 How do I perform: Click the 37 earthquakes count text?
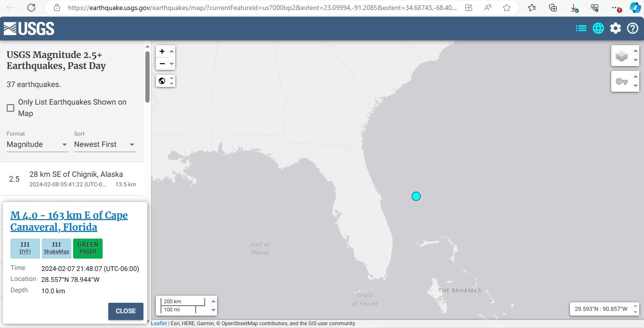(x=34, y=85)
